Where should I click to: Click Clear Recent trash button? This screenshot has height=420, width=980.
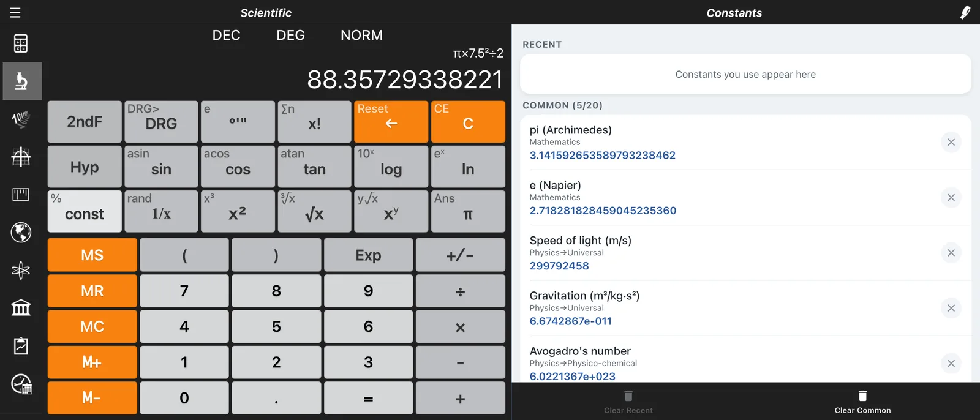pyautogui.click(x=628, y=402)
